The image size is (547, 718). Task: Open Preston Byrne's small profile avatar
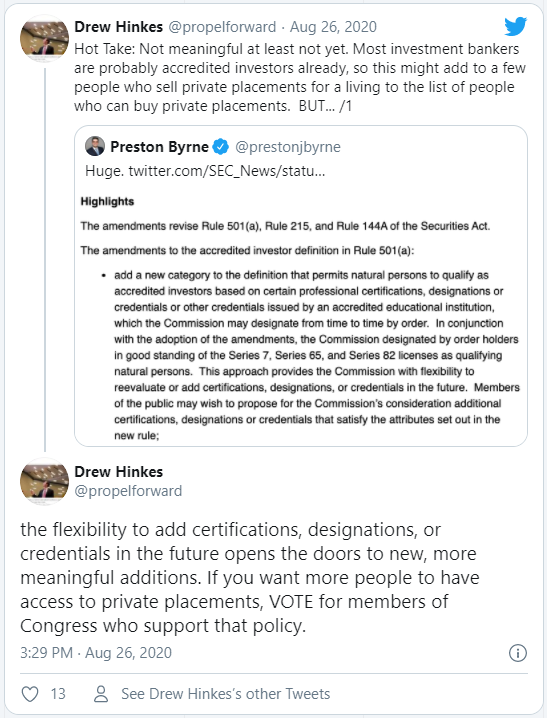click(95, 146)
